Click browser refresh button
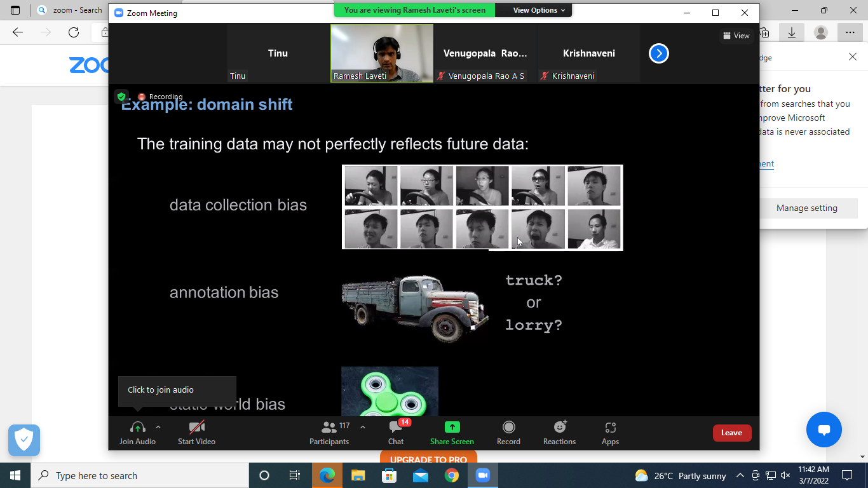868x488 pixels. pyautogui.click(x=74, y=32)
